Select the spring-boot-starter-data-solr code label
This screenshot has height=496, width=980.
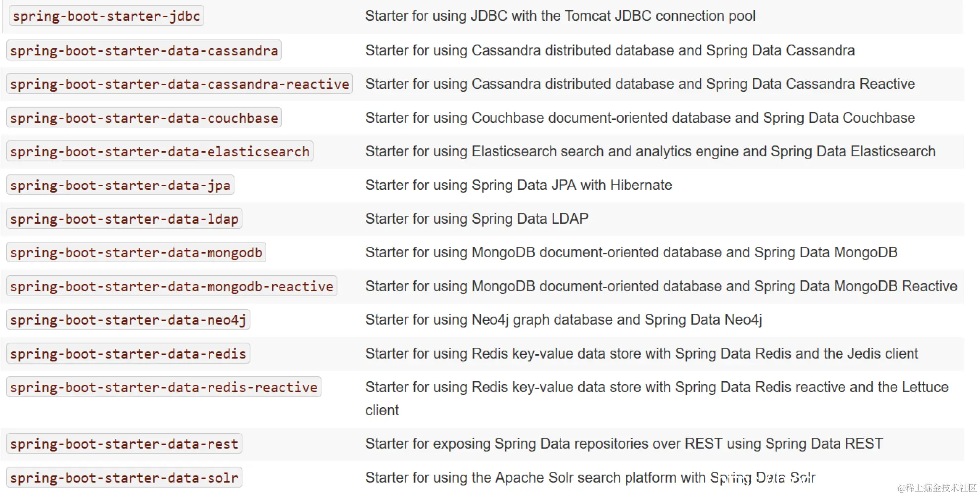click(x=124, y=478)
